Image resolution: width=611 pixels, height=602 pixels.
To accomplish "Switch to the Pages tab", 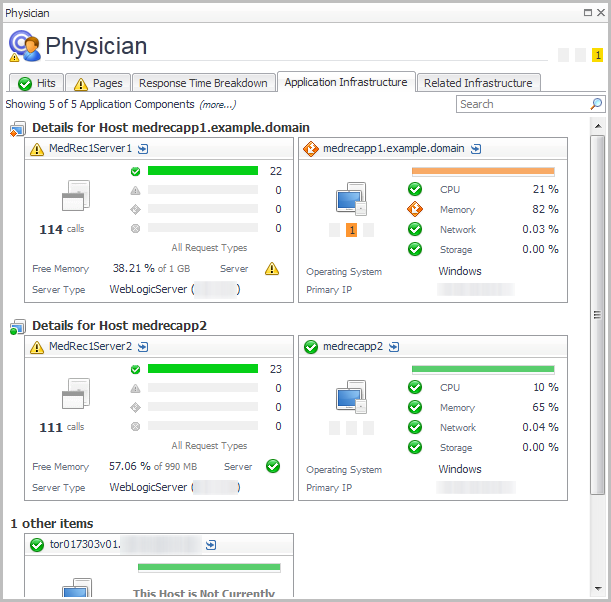I will click(98, 83).
